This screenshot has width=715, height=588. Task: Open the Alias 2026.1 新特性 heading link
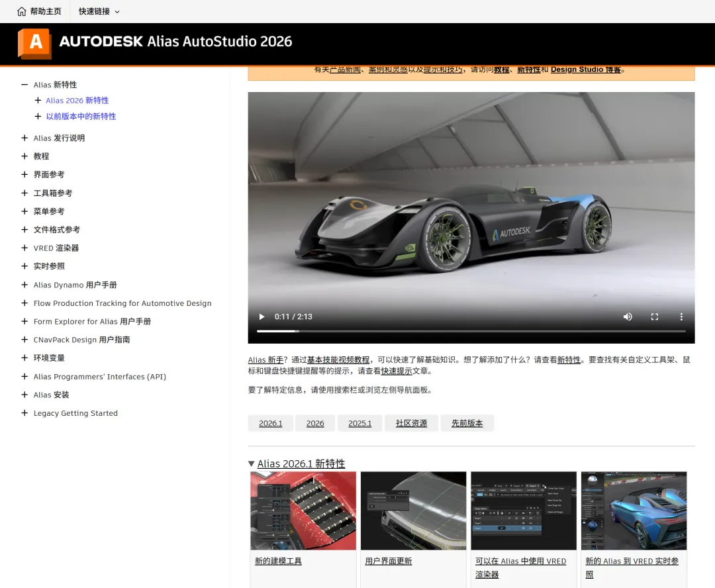point(301,464)
